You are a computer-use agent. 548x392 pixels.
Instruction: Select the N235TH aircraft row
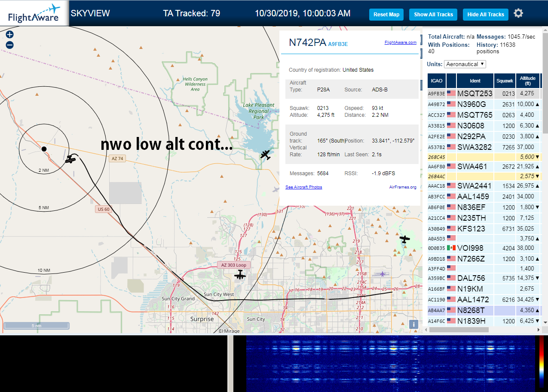(484, 218)
